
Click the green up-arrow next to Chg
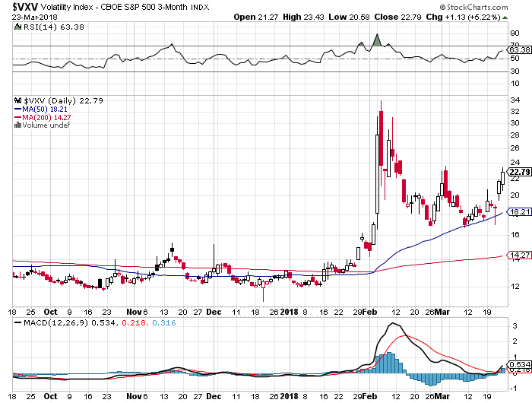(505, 17)
